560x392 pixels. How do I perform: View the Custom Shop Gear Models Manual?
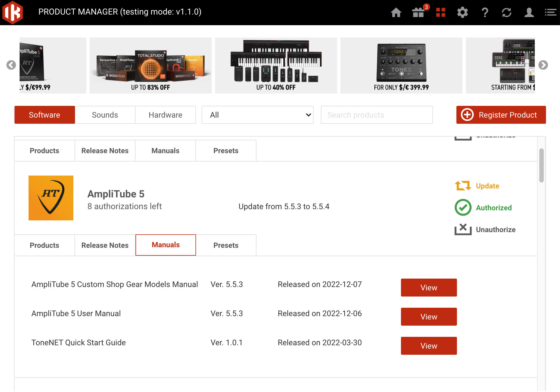429,288
